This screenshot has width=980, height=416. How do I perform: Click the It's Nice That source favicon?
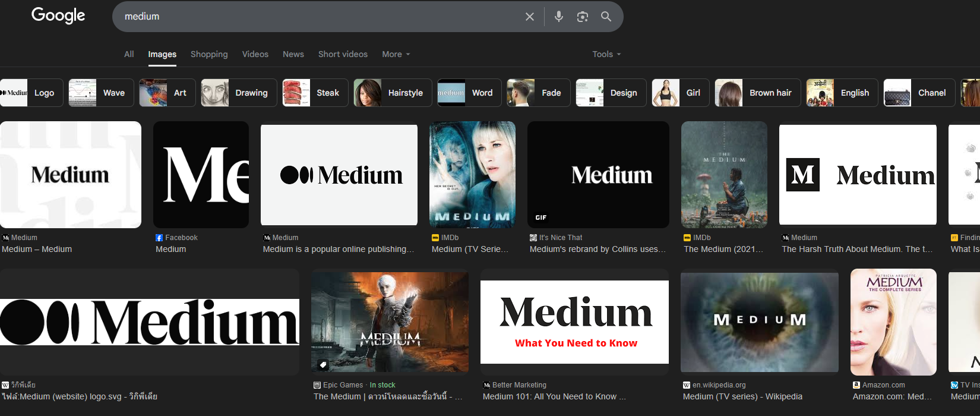533,238
